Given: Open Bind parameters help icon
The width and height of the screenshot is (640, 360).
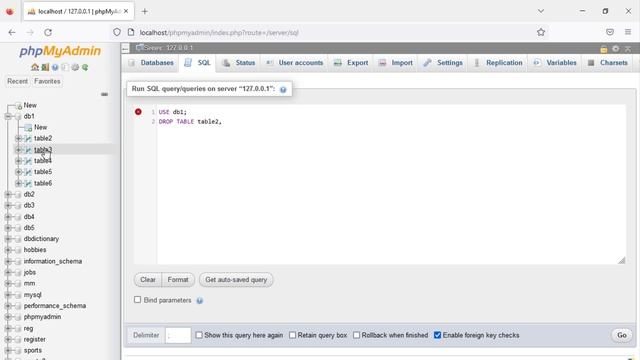Looking at the screenshot, I should pos(200,301).
